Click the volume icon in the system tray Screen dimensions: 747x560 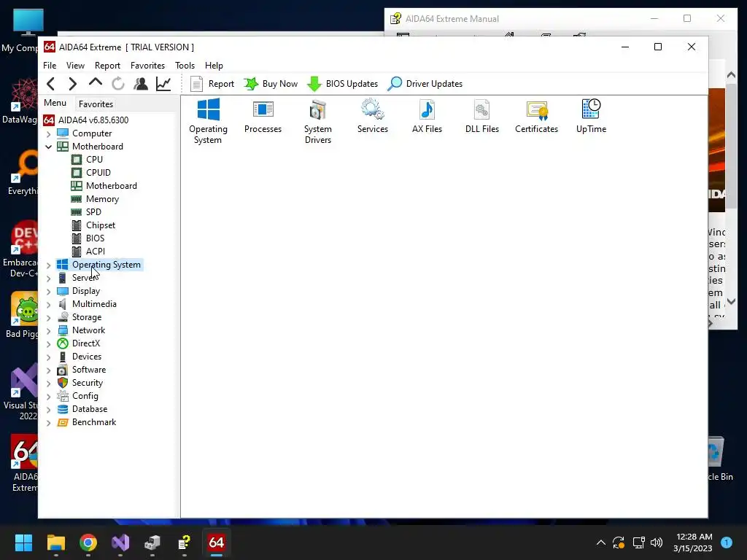coord(657,542)
